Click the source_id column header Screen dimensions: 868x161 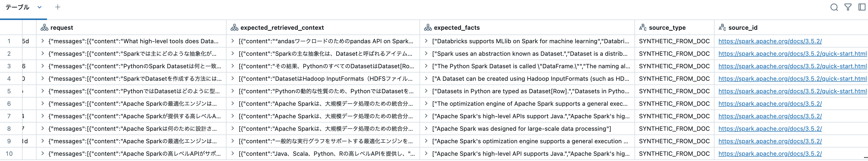(791, 27)
